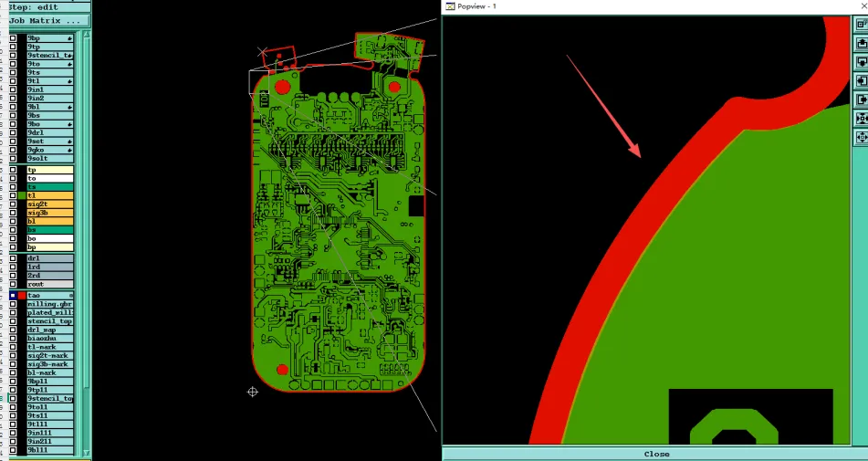This screenshot has width=868, height=461.
Task: Select layer name bl-mark
Action: tap(50, 372)
